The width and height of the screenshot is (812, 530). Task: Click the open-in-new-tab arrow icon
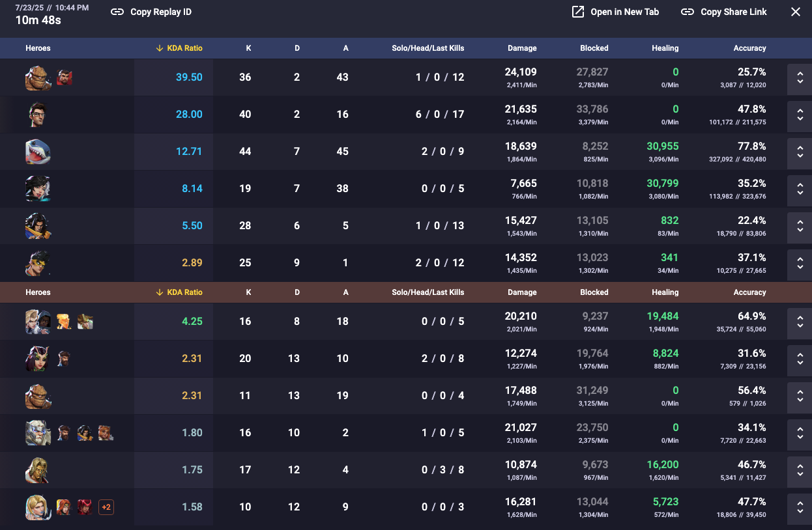coord(578,12)
